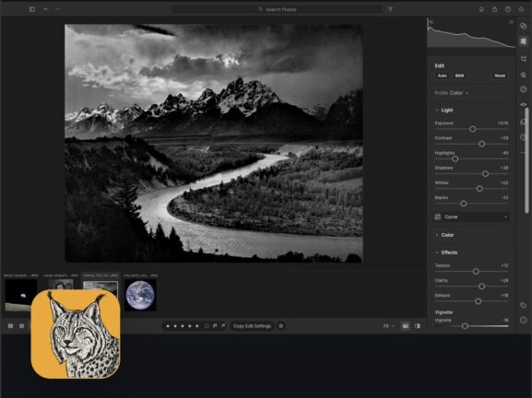Toggle highlight clipping indicator on histogram

pyautogui.click(x=511, y=22)
